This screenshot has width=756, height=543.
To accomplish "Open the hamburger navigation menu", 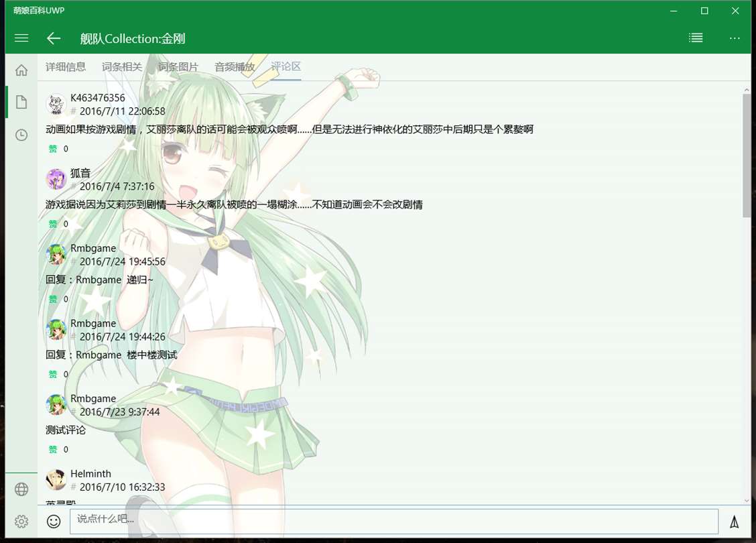I will tap(21, 38).
